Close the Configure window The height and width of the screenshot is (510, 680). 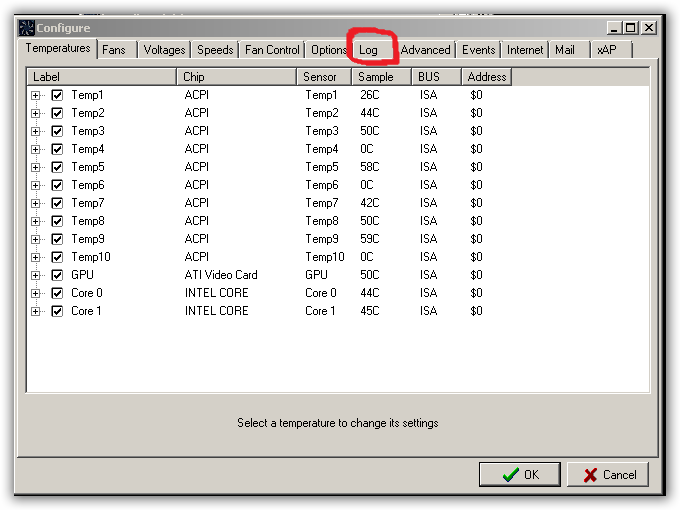[649, 28]
